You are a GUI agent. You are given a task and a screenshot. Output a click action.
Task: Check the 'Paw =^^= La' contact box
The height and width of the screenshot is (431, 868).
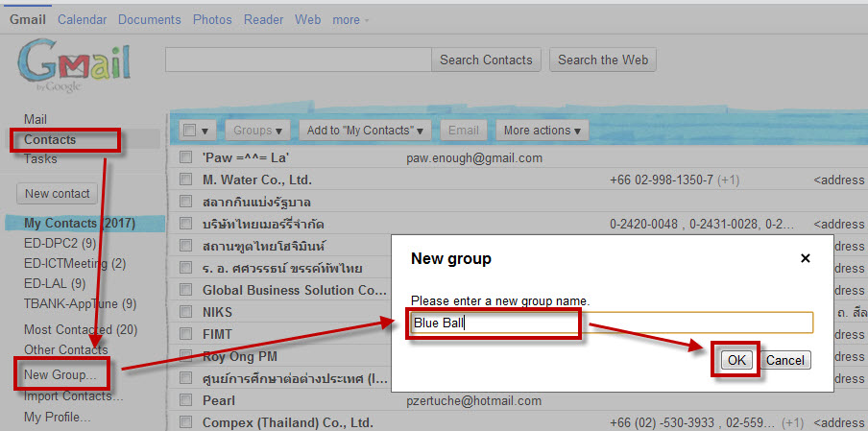pyautogui.click(x=186, y=157)
